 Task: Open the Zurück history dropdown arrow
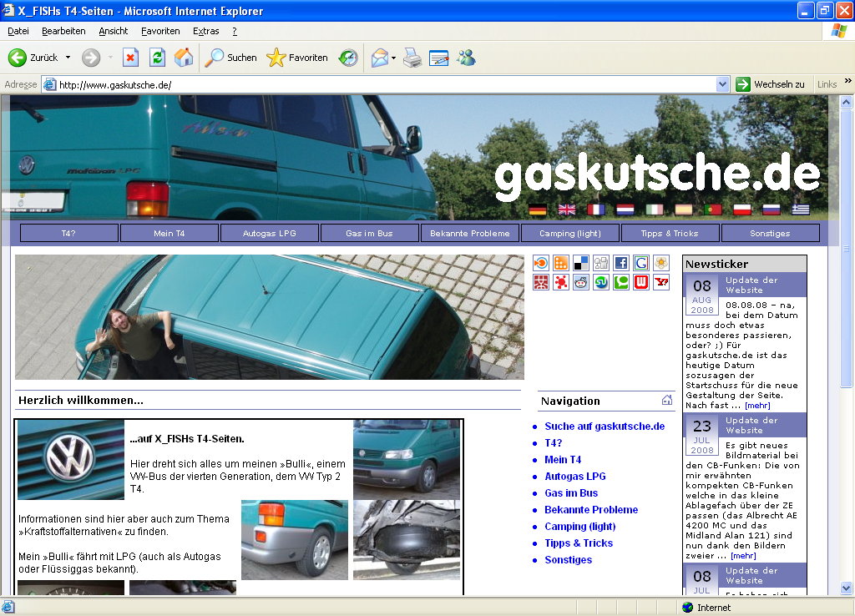pyautogui.click(x=68, y=58)
